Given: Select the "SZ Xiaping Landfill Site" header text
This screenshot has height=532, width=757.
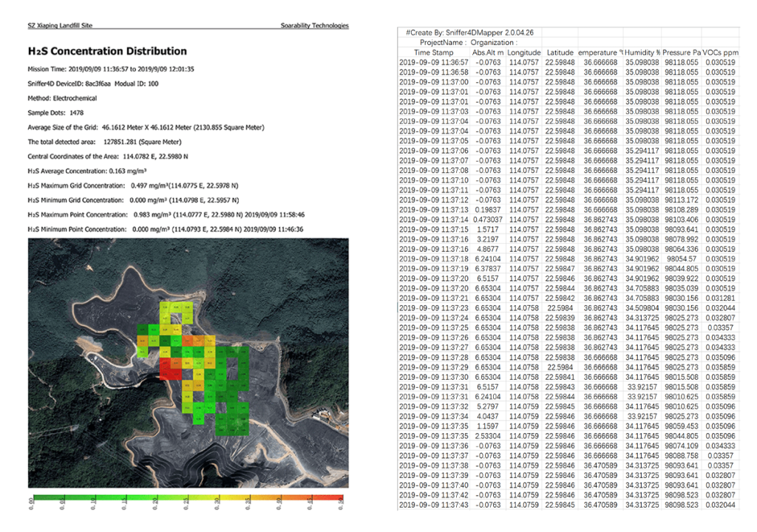Looking at the screenshot, I should pos(60,25).
